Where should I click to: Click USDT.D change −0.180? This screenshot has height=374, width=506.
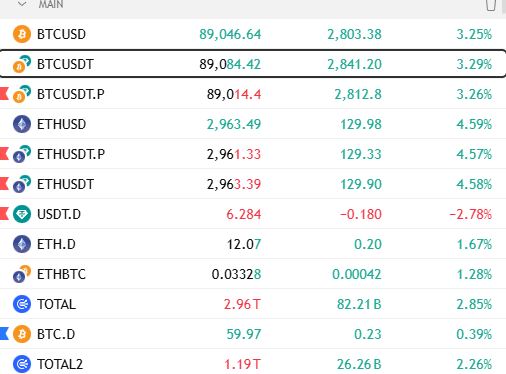[x=361, y=214]
